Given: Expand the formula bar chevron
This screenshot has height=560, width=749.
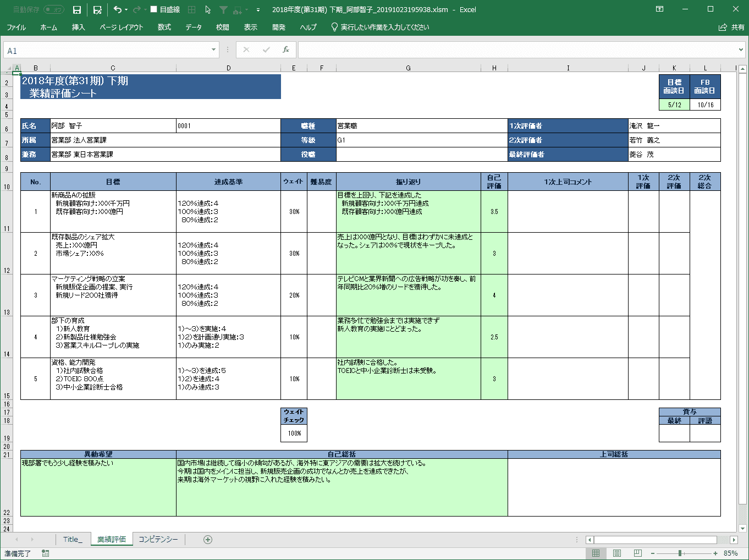Looking at the screenshot, I should tap(741, 50).
